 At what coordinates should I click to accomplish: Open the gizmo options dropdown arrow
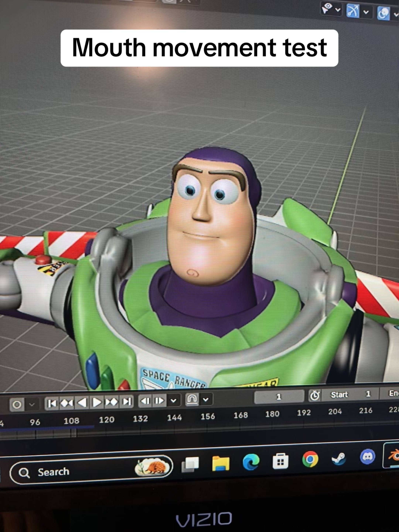[x=366, y=12]
